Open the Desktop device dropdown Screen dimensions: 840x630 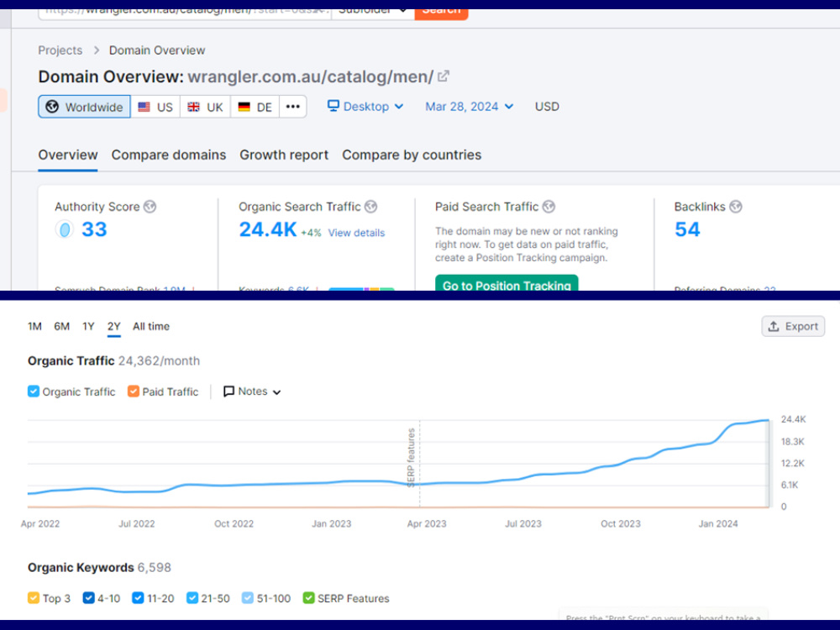pyautogui.click(x=365, y=106)
